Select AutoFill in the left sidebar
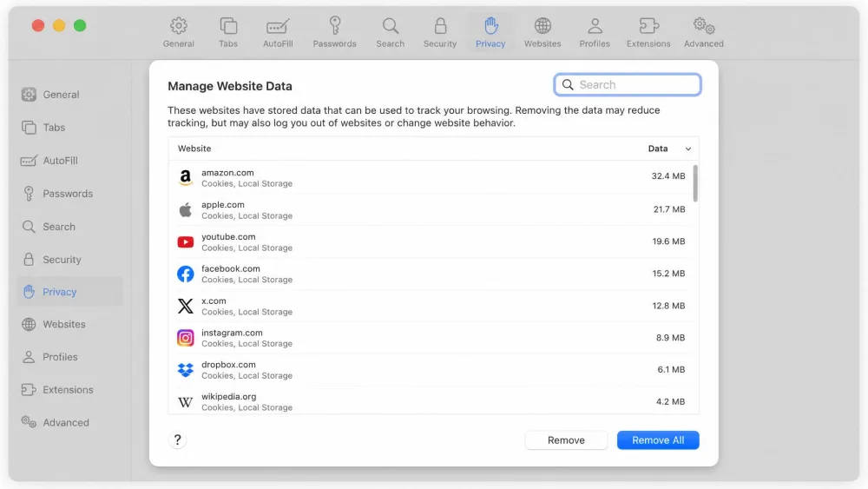This screenshot has height=489, width=868. 69,161
